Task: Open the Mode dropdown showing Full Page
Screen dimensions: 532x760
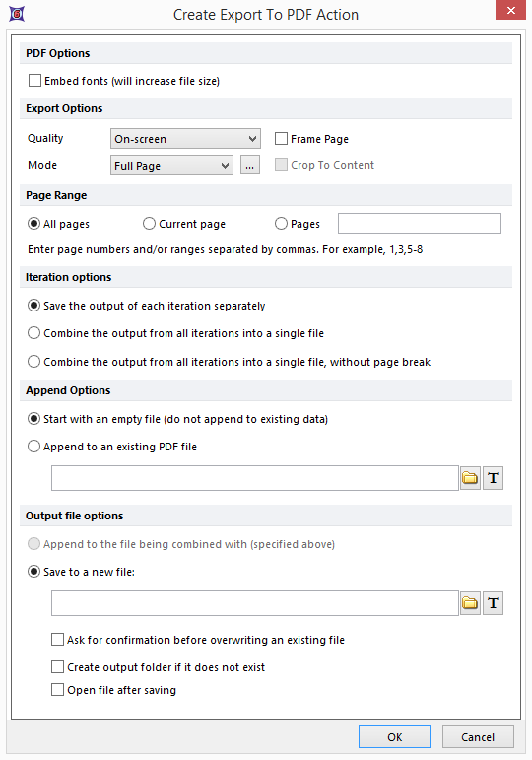Action: tap(171, 166)
